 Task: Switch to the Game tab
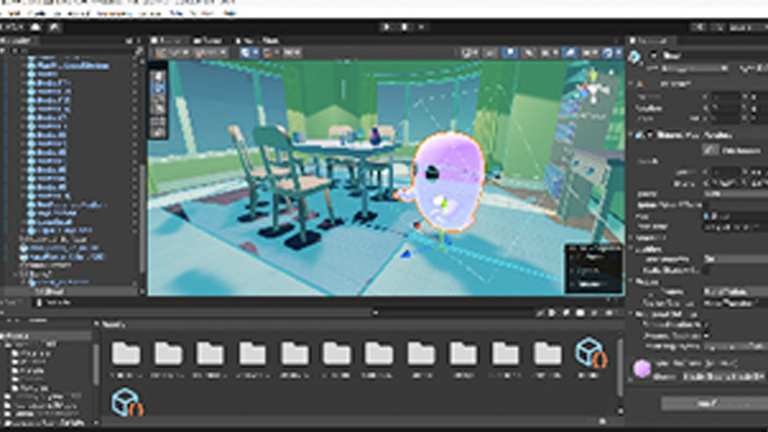(210, 41)
